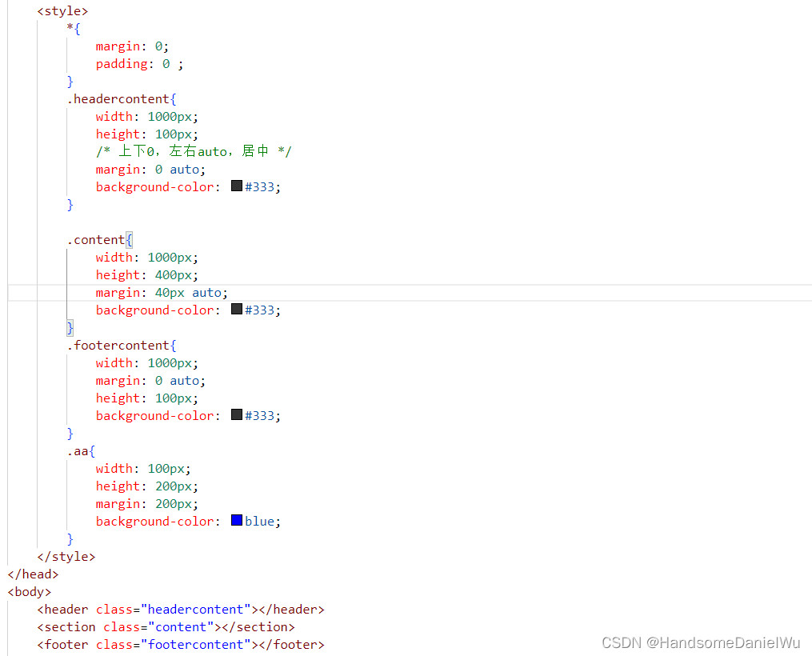
Task: Click the #333 color swatch inside .content rule
Action: pos(235,310)
